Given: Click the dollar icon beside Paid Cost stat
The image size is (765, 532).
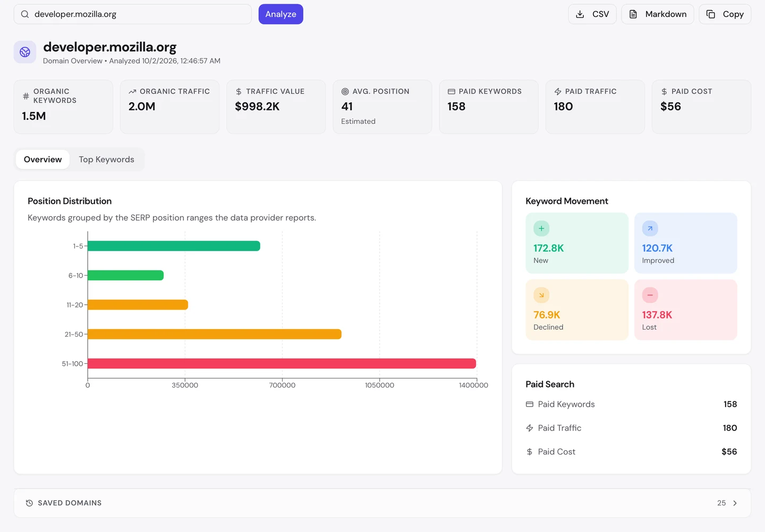Looking at the screenshot, I should 664,92.
